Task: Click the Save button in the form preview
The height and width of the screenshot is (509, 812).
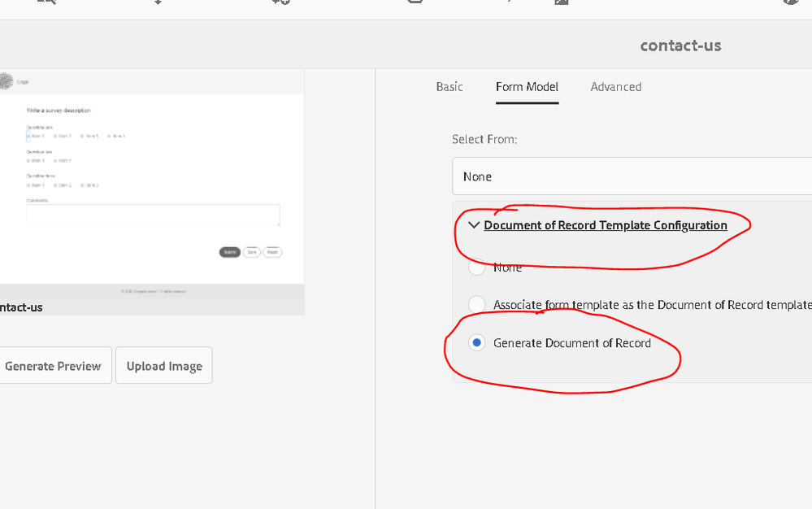Action: tap(252, 252)
